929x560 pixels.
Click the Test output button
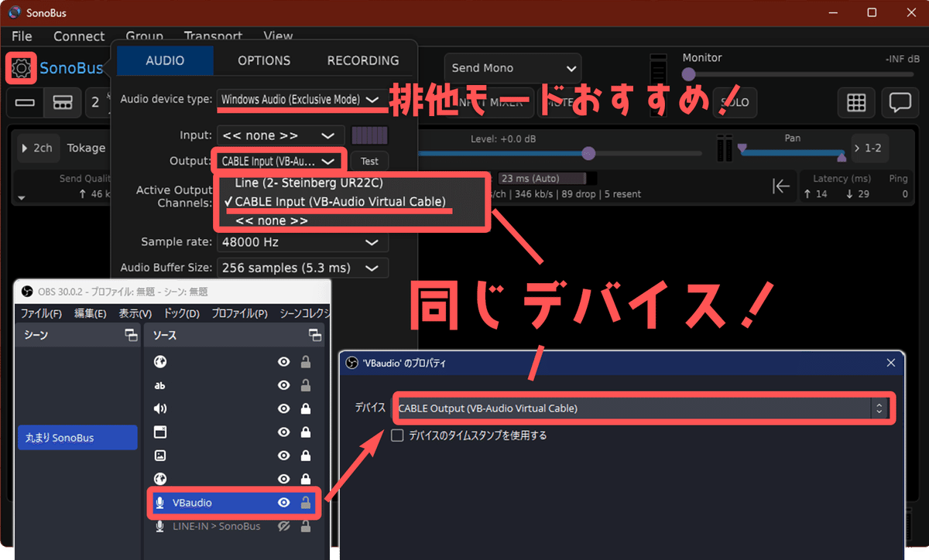click(x=369, y=161)
